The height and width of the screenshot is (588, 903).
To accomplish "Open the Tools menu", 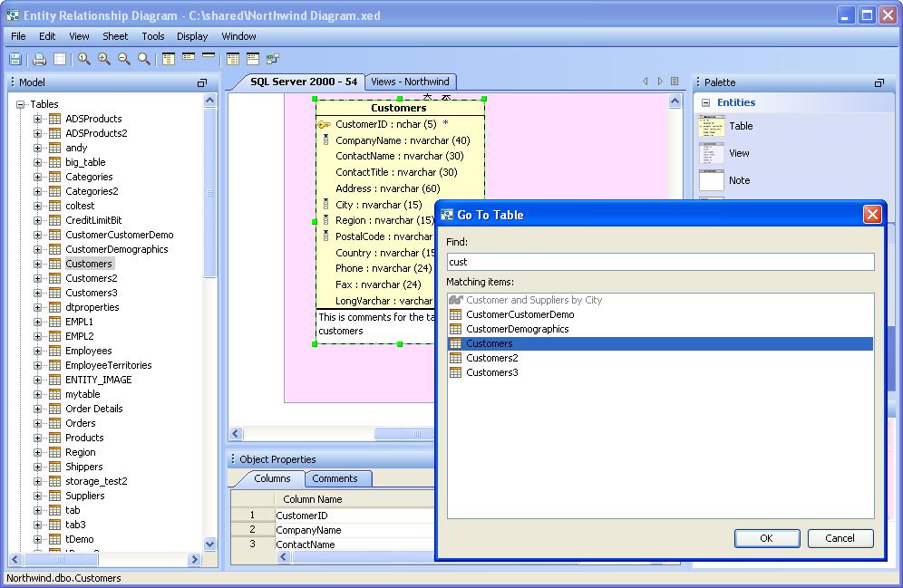I will (x=153, y=36).
